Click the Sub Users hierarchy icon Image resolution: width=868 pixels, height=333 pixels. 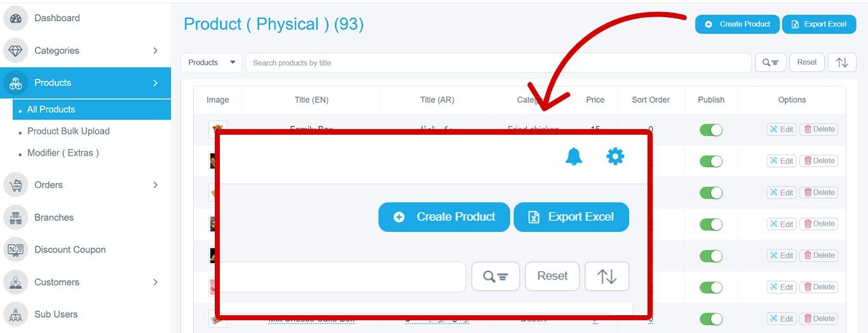(15, 315)
